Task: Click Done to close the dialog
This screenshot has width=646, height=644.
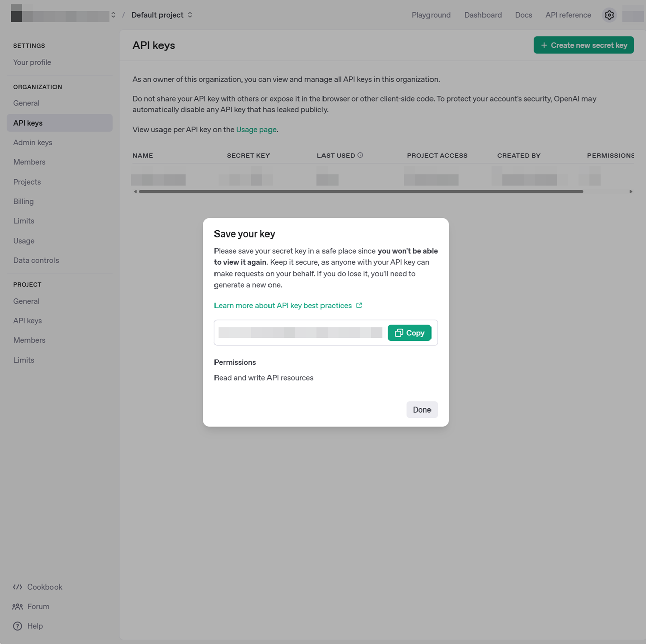Action: [x=422, y=409]
